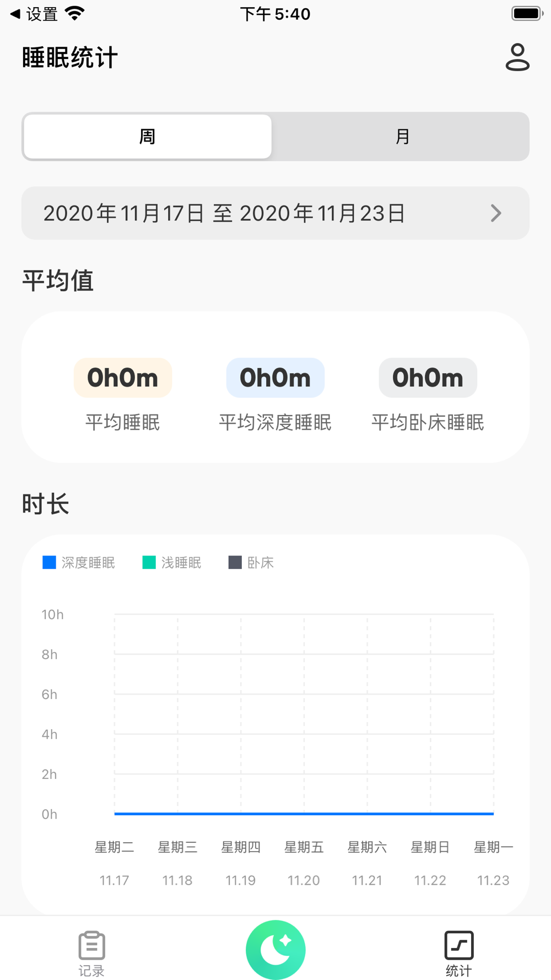This screenshot has width=551, height=980.
Task: Tap the Wi-Fi status icon
Action: coord(74,13)
